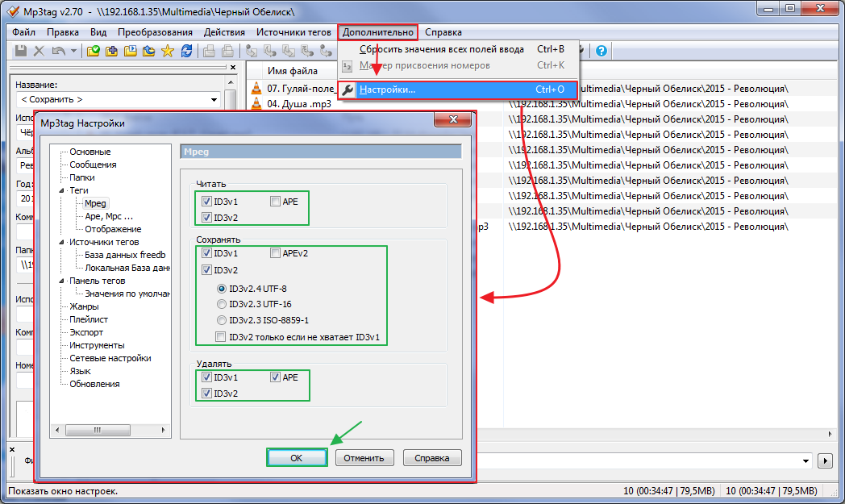Collapse the Источники тегов tree node
The width and height of the screenshot is (845, 504).
[x=61, y=242]
